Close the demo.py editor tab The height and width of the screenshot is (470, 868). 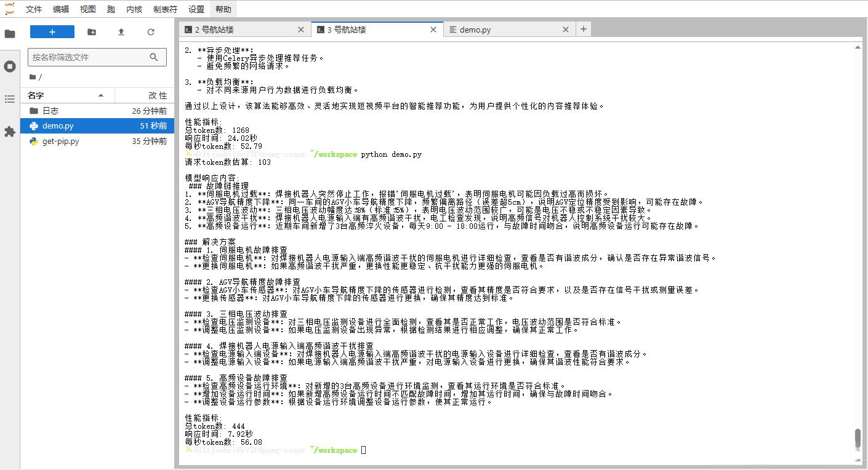click(x=566, y=30)
